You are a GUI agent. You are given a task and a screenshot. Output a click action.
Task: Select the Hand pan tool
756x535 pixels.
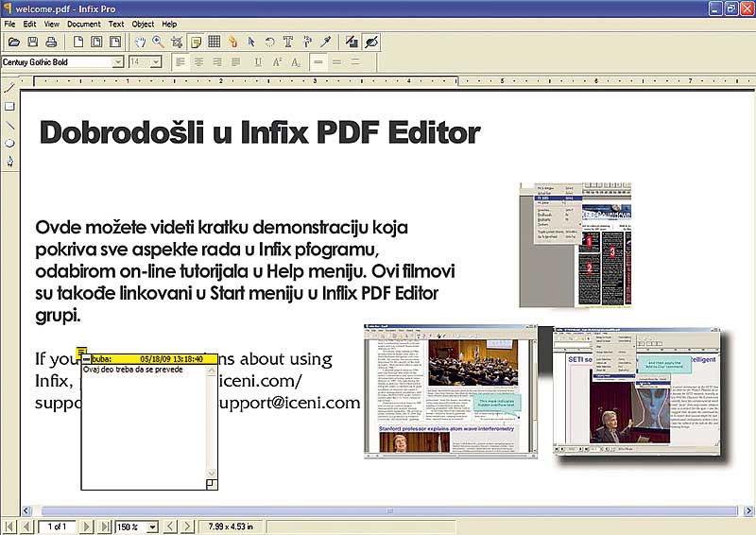[x=140, y=42]
